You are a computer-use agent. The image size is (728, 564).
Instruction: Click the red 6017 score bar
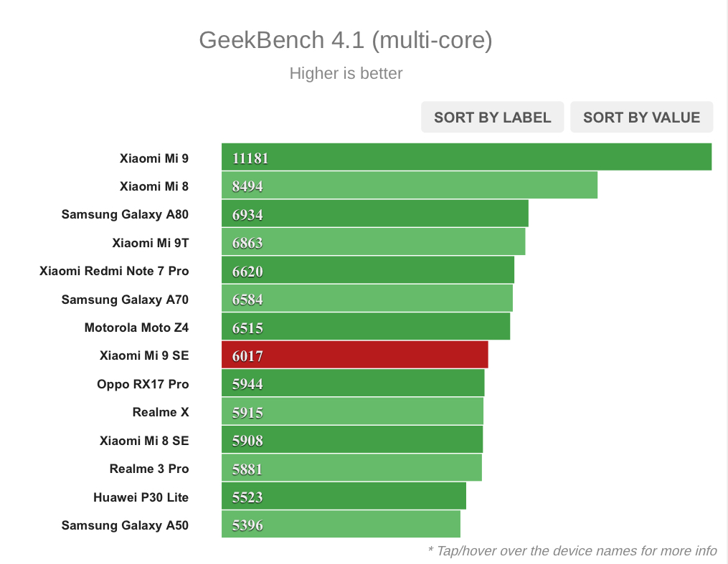(x=354, y=355)
